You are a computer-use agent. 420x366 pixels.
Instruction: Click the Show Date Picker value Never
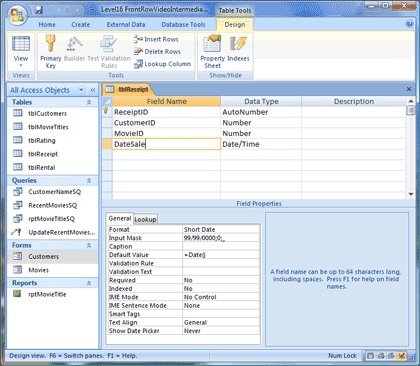point(221,331)
